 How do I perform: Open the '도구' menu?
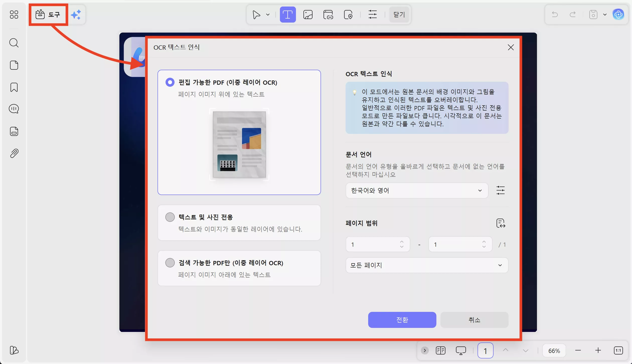tap(48, 15)
